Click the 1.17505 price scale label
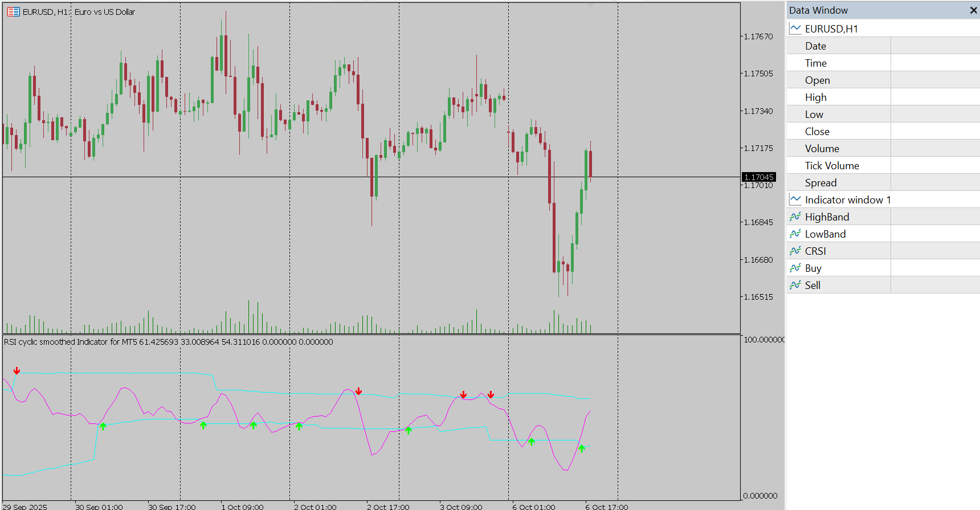 click(x=758, y=74)
